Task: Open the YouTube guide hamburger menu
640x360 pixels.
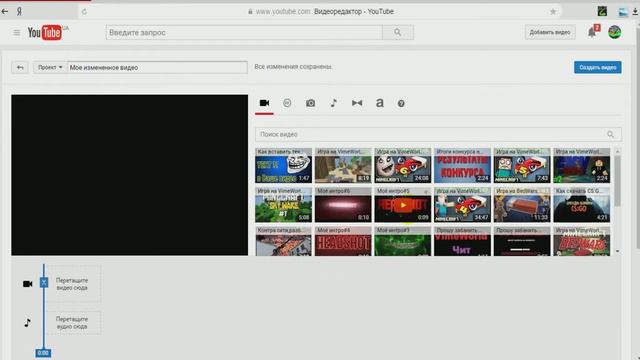Action: tap(16, 33)
